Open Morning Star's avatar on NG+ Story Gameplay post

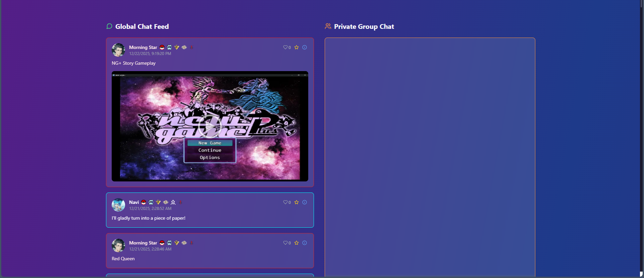(x=118, y=50)
